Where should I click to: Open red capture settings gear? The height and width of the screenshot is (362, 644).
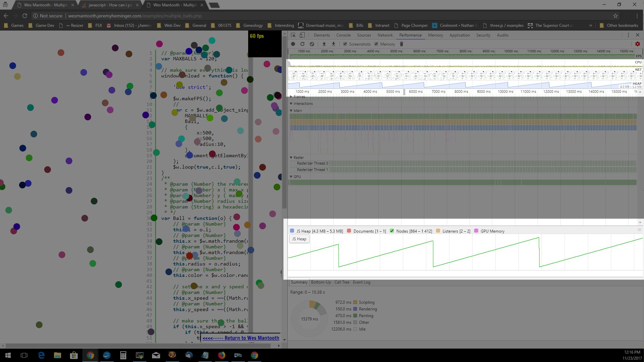(637, 44)
